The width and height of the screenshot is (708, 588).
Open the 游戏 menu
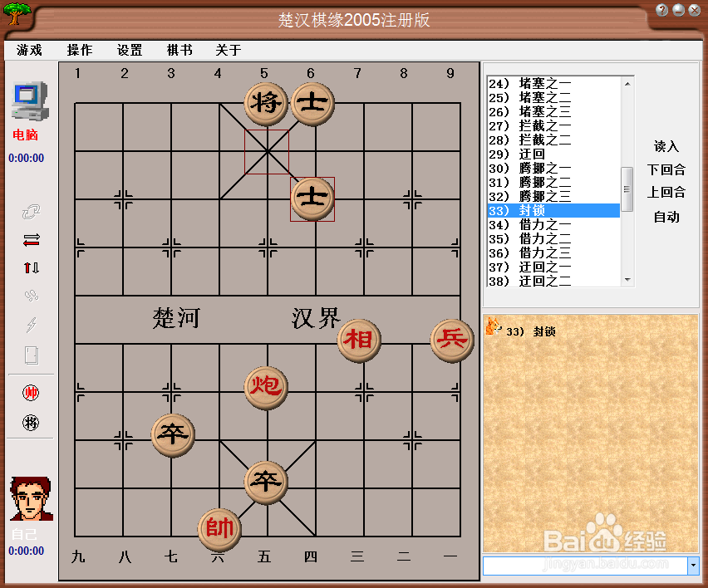pos(29,50)
